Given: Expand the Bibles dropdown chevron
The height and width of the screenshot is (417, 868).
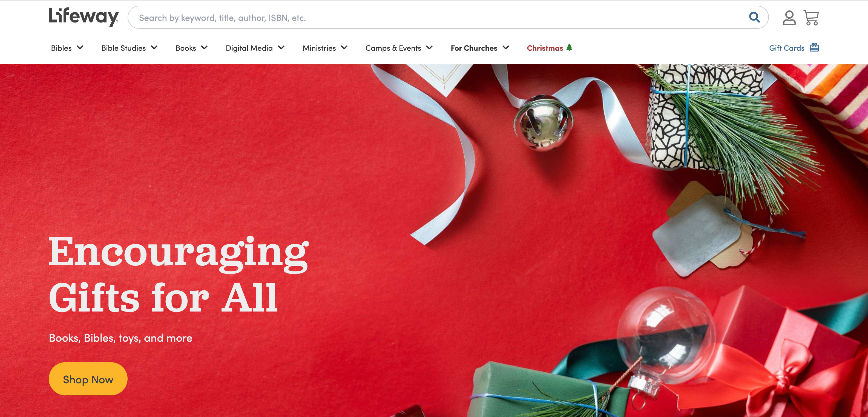Looking at the screenshot, I should coord(80,47).
